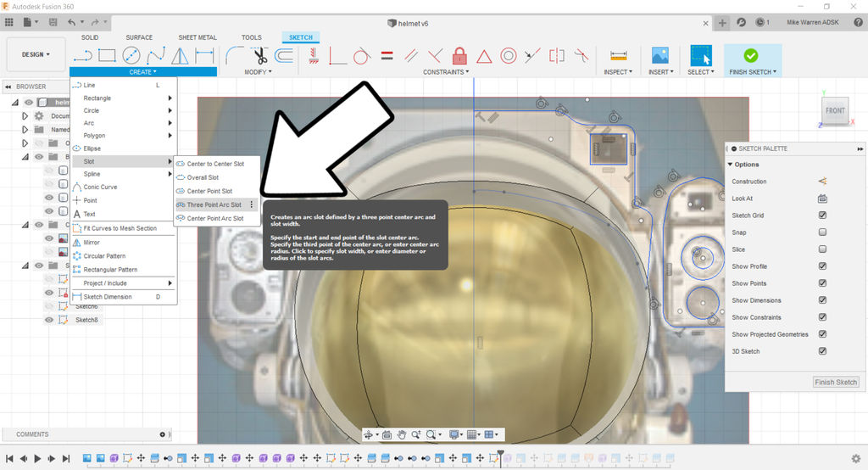Select the Fillet tool icon
868x470 pixels.
[x=235, y=55]
